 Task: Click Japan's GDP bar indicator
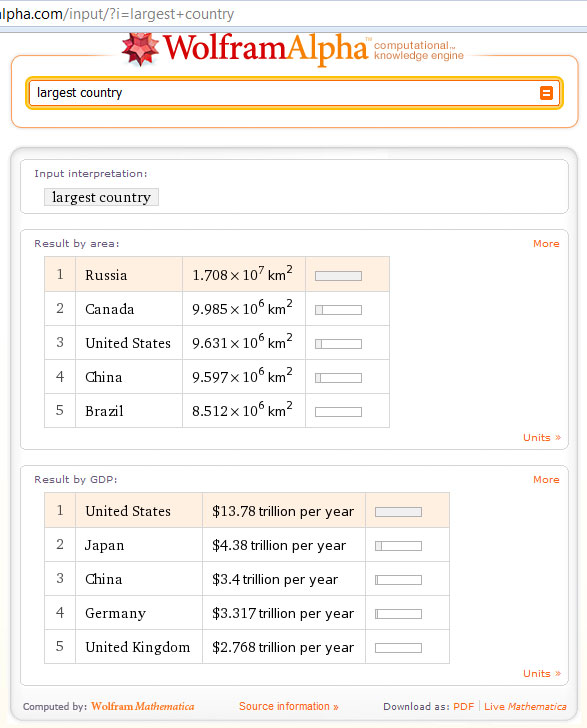(398, 546)
